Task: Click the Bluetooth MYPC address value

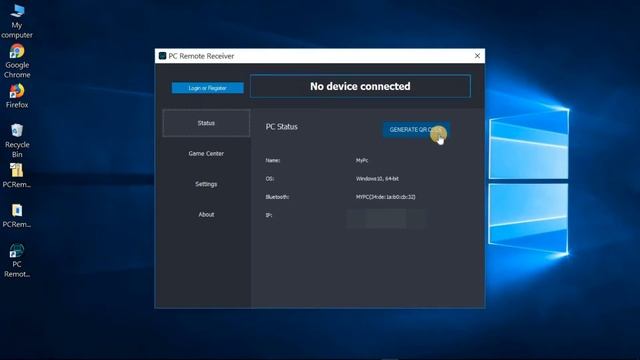Action: (x=385, y=197)
